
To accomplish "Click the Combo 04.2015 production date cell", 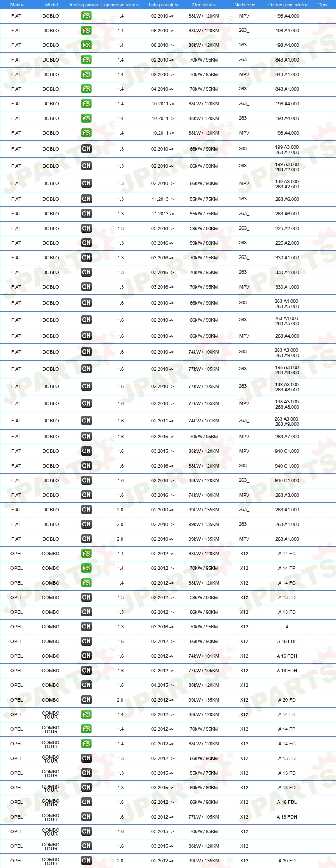I will point(162,685).
